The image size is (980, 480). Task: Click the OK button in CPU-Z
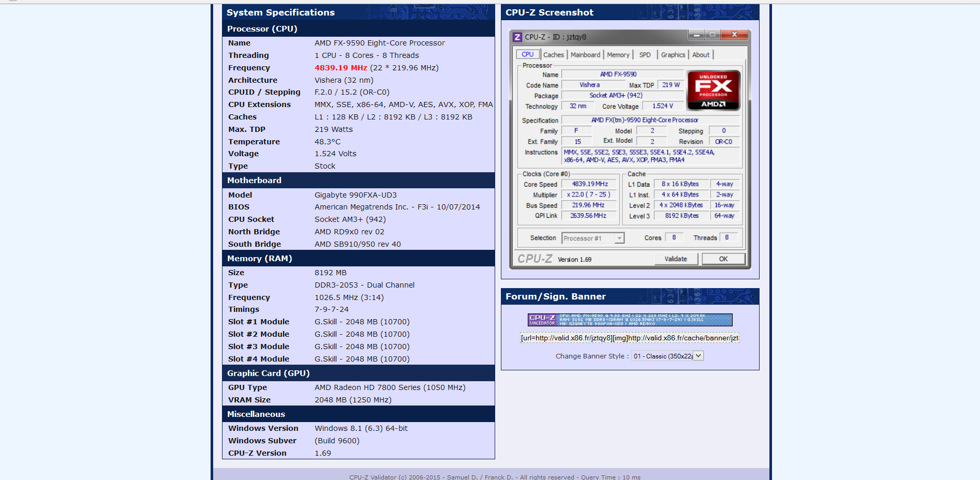pos(723,259)
